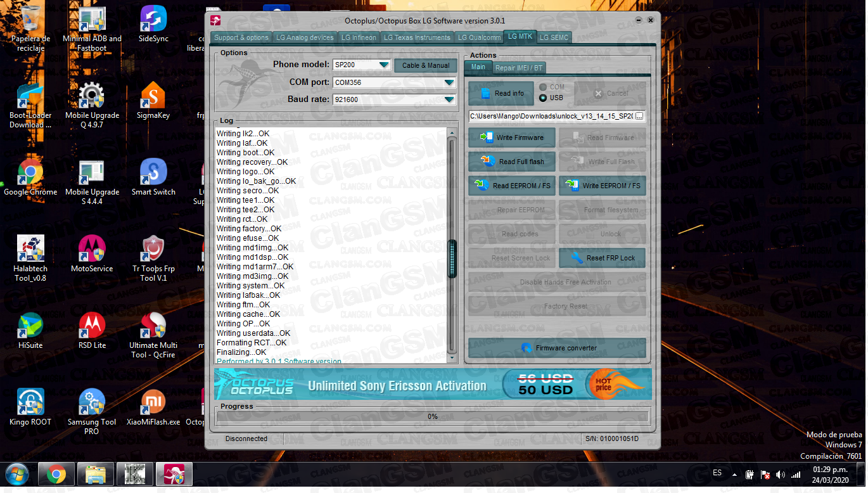The image size is (868, 493).
Task: Open the Minimal ADB and Fastboot shortcut
Action: (x=92, y=30)
